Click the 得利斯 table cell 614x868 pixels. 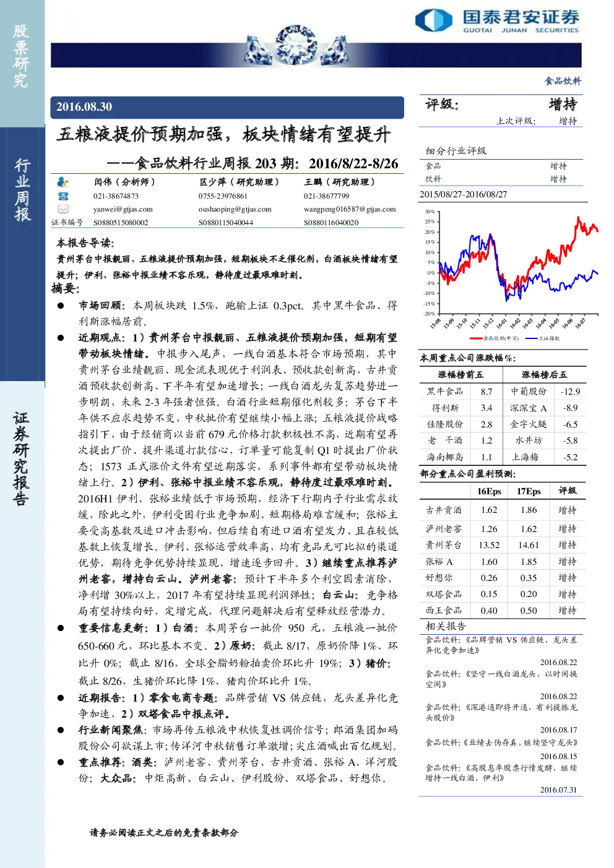(x=445, y=408)
